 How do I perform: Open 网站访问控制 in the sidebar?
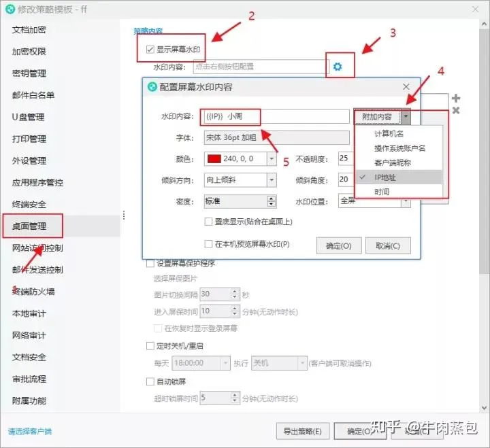point(37,248)
